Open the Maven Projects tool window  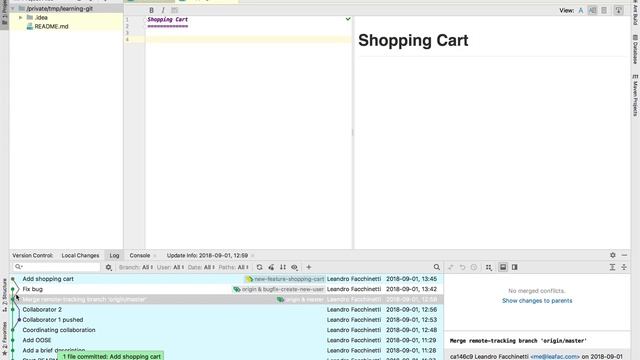pyautogui.click(x=635, y=95)
